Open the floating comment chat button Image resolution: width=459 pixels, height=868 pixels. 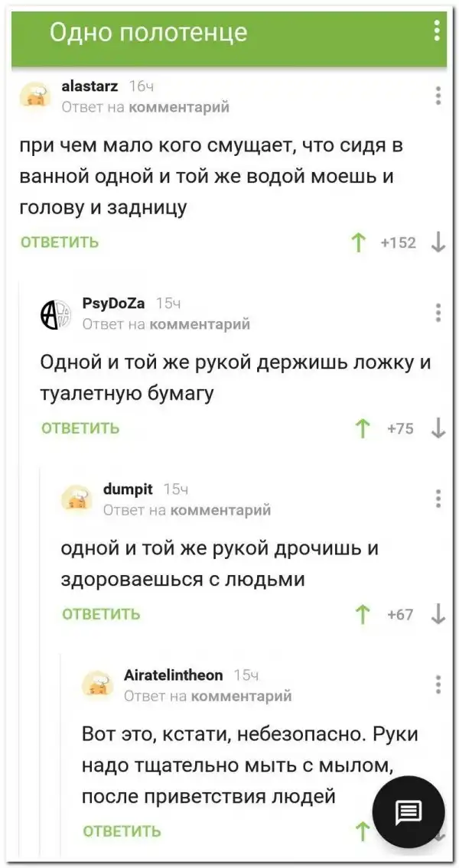pos(408,811)
